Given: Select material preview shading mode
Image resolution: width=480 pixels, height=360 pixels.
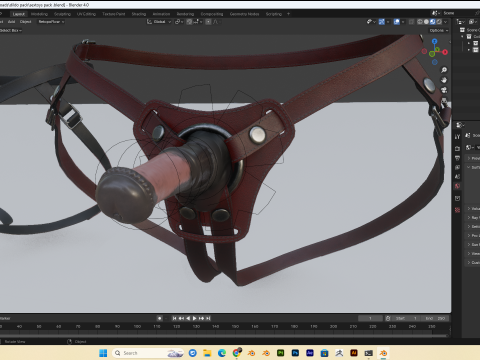Looking at the screenshot, I should 433,22.
